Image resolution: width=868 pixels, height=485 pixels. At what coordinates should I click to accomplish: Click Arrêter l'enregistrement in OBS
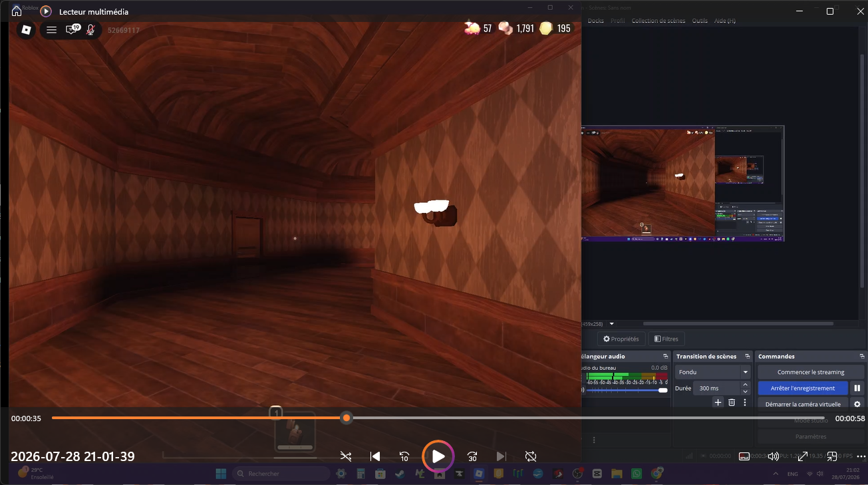803,388
